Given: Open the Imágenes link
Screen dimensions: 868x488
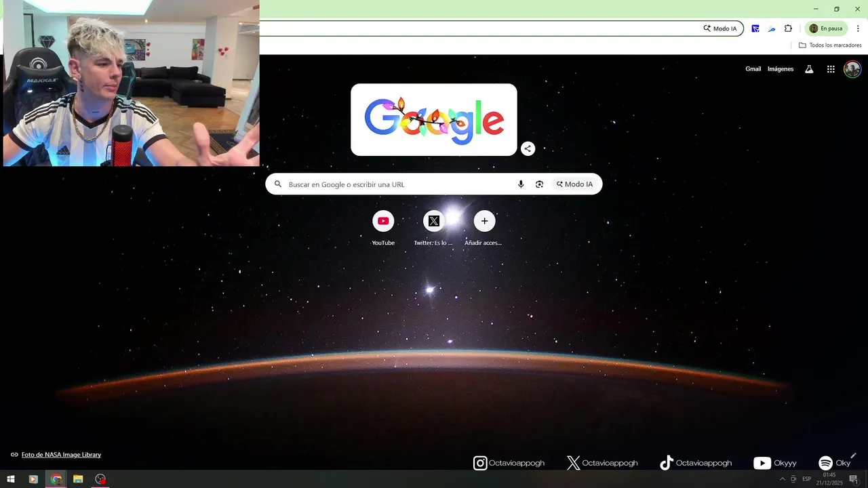Looking at the screenshot, I should point(781,69).
